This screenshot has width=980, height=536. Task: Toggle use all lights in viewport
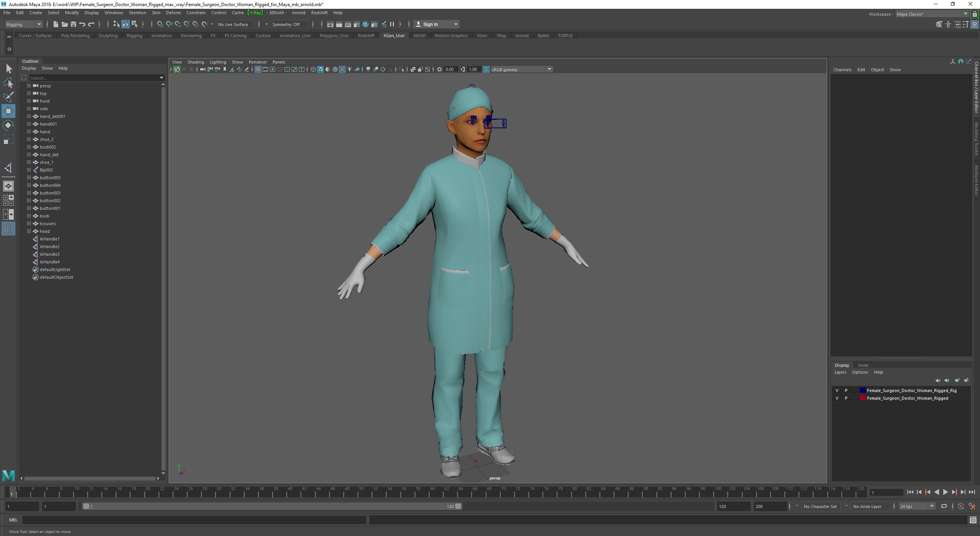pos(350,69)
